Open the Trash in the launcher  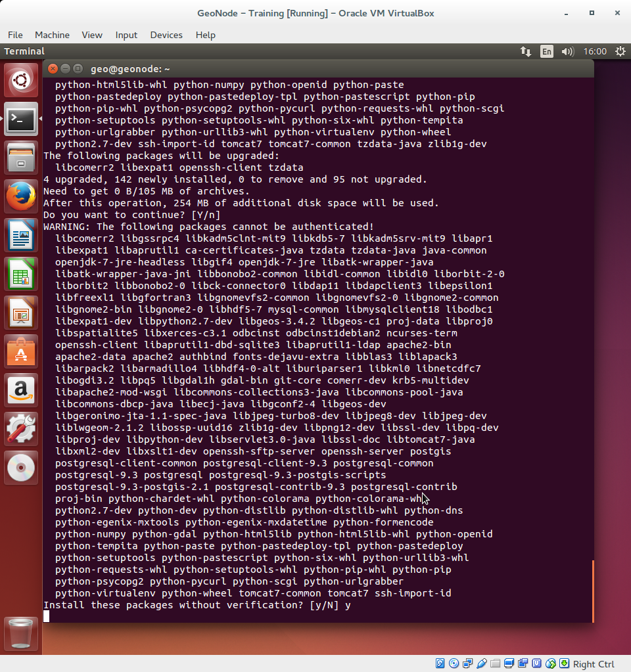20,633
